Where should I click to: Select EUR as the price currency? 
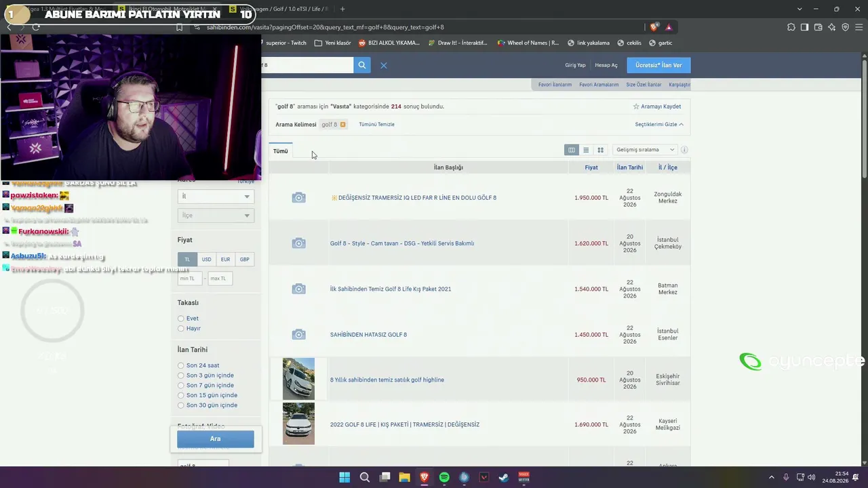click(x=225, y=260)
